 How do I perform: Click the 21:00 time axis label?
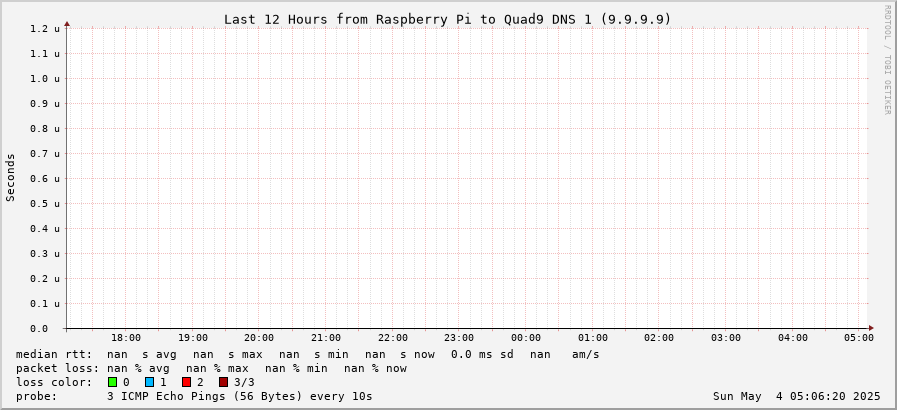(326, 338)
